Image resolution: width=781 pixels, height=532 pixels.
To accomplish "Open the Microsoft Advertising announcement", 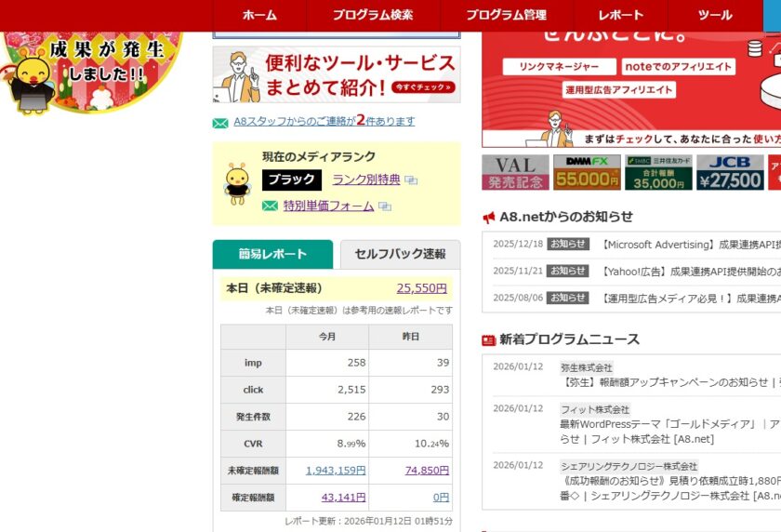I will pyautogui.click(x=690, y=245).
